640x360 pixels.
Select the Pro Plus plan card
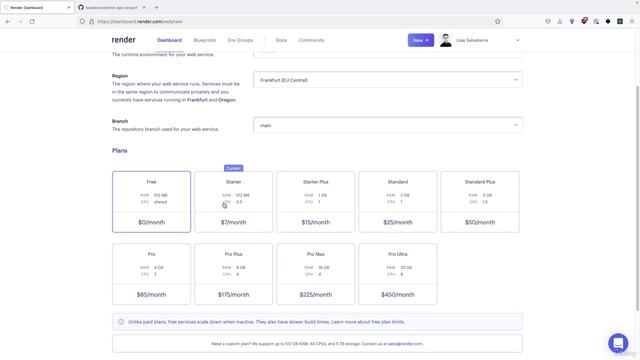pos(233,274)
